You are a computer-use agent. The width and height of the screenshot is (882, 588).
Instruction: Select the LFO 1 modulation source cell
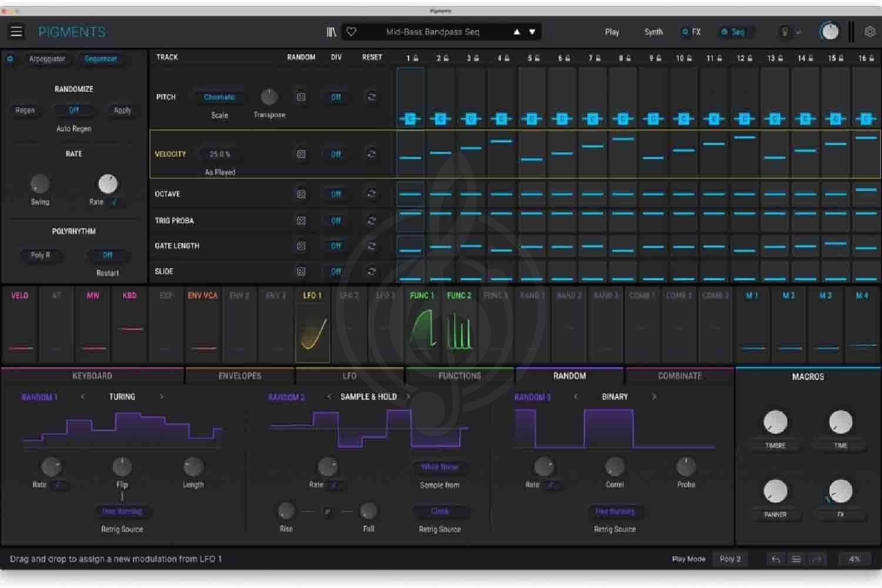point(313,324)
